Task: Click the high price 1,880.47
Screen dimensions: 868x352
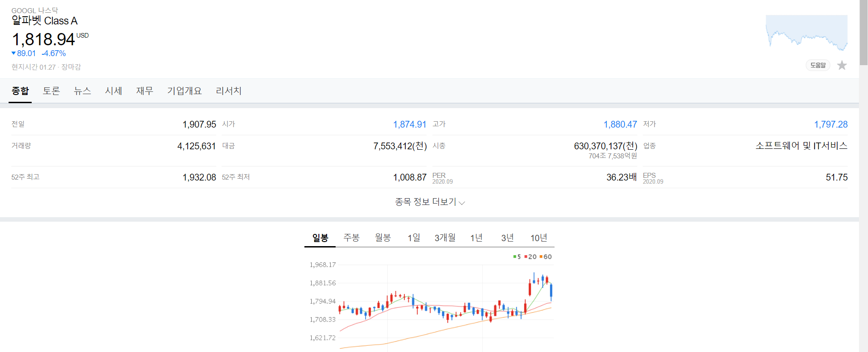Action: tap(620, 124)
